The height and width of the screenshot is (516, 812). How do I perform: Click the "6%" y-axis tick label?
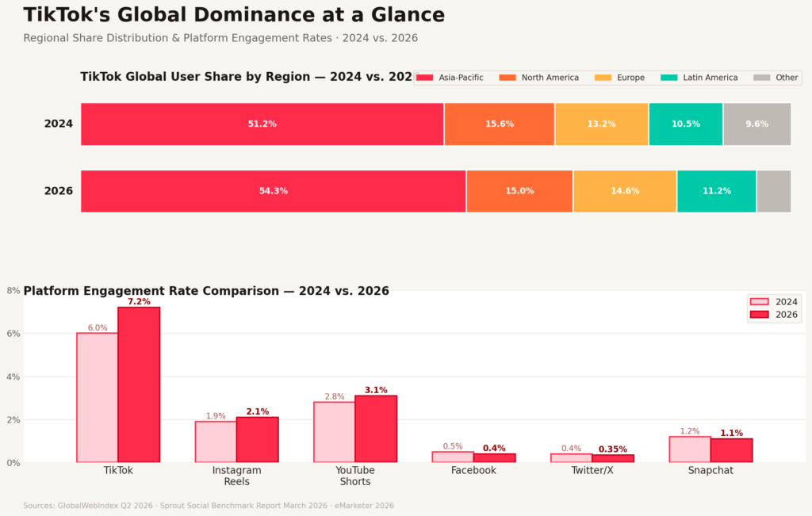coord(13,334)
